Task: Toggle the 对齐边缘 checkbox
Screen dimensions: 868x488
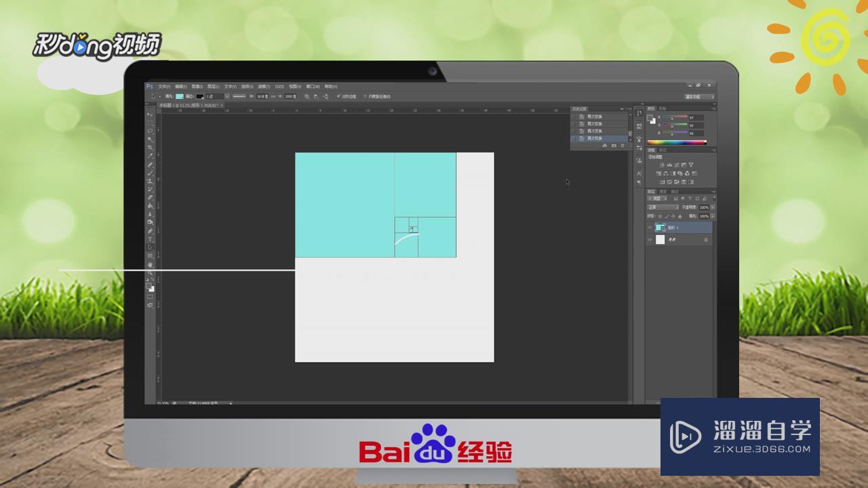Action: [x=338, y=96]
